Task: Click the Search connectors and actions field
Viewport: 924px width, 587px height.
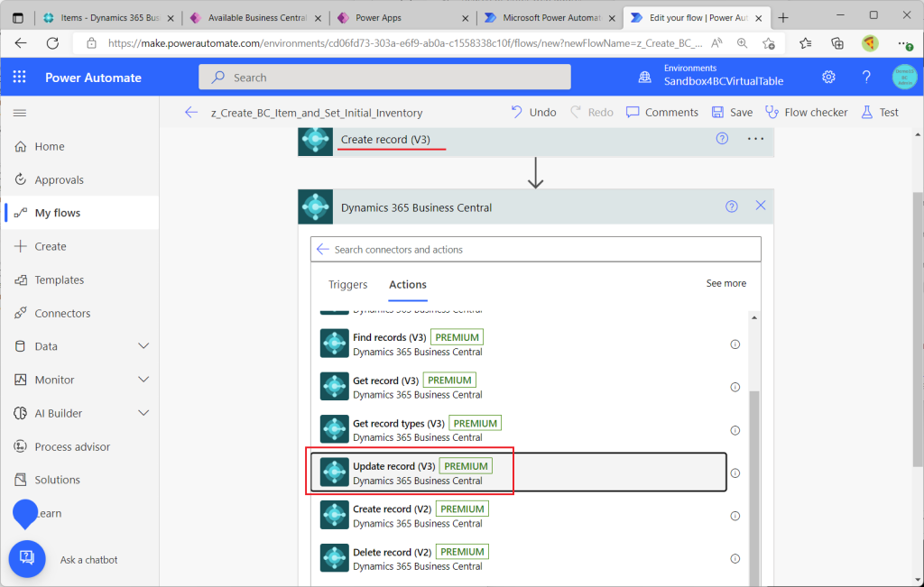Action: tap(536, 249)
